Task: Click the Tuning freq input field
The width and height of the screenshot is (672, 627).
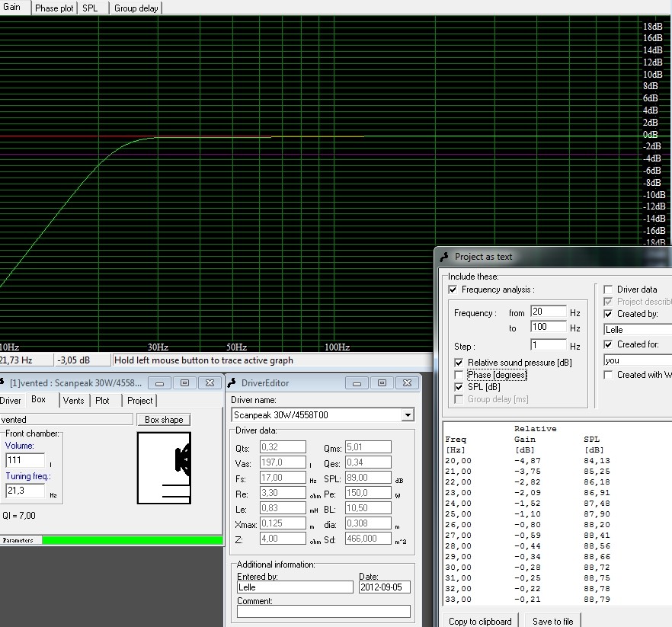Action: click(x=25, y=491)
